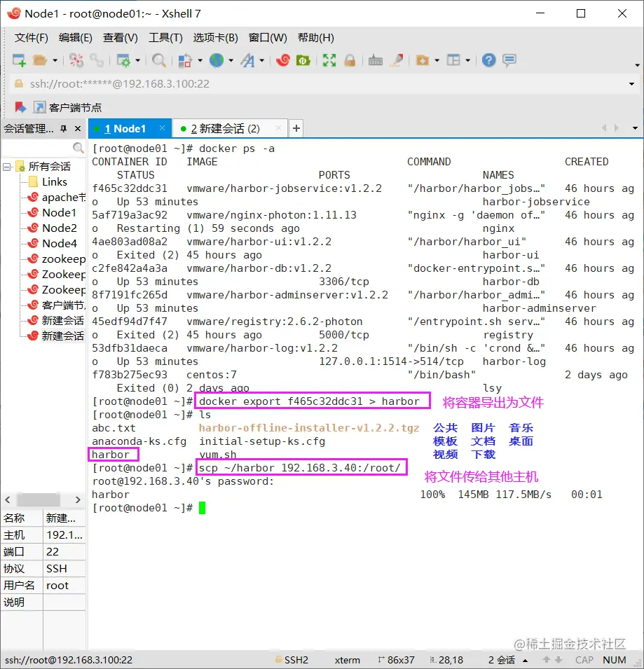Open the 窗口(W) menu
The width and height of the screenshot is (644, 669).
268,38
